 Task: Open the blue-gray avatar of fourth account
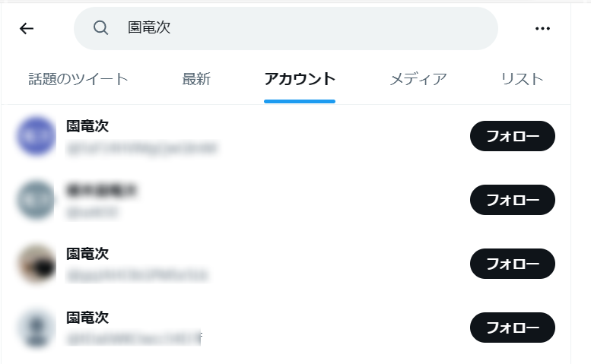[37, 328]
